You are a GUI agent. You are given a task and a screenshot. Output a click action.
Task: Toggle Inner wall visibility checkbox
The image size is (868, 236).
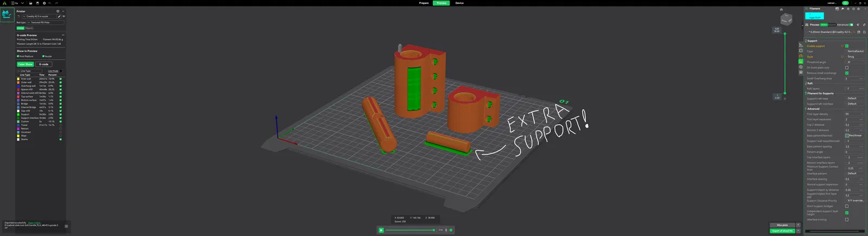pyautogui.click(x=60, y=79)
